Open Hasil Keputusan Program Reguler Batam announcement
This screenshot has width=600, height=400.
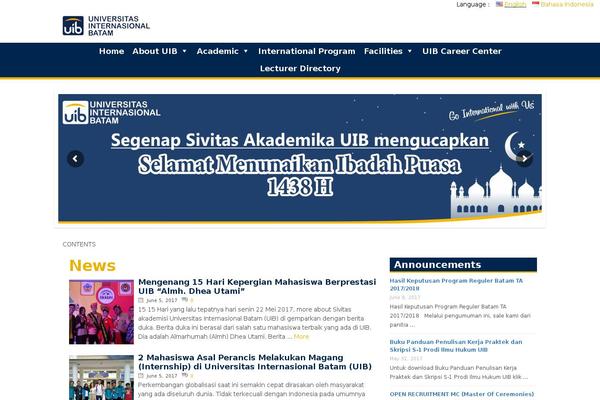click(x=456, y=284)
